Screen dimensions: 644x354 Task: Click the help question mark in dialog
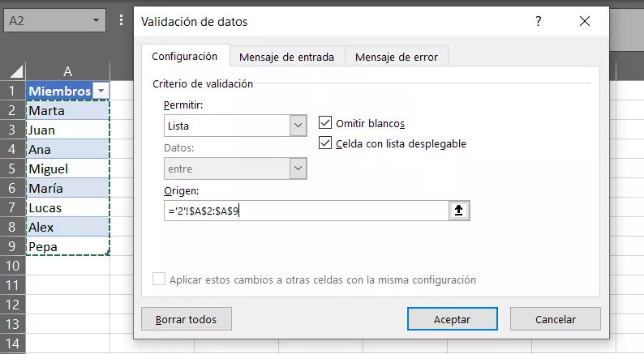click(x=538, y=21)
